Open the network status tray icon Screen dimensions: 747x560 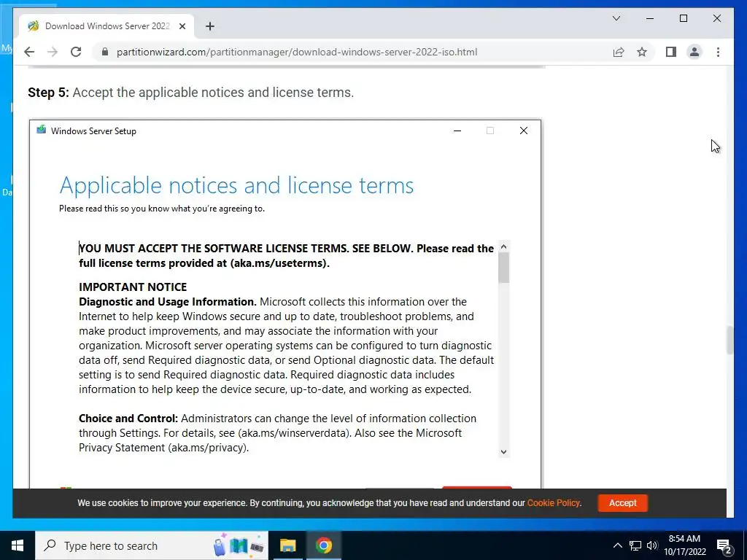coord(635,545)
